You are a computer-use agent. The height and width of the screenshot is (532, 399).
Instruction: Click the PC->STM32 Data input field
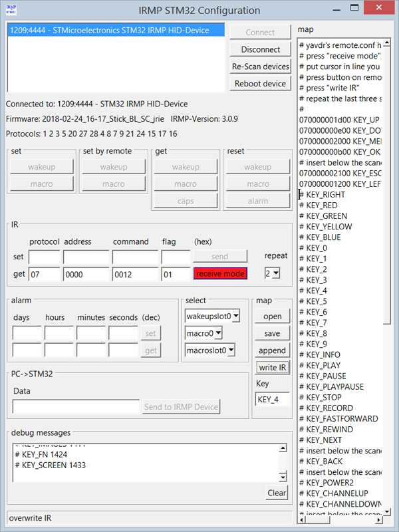(76, 406)
